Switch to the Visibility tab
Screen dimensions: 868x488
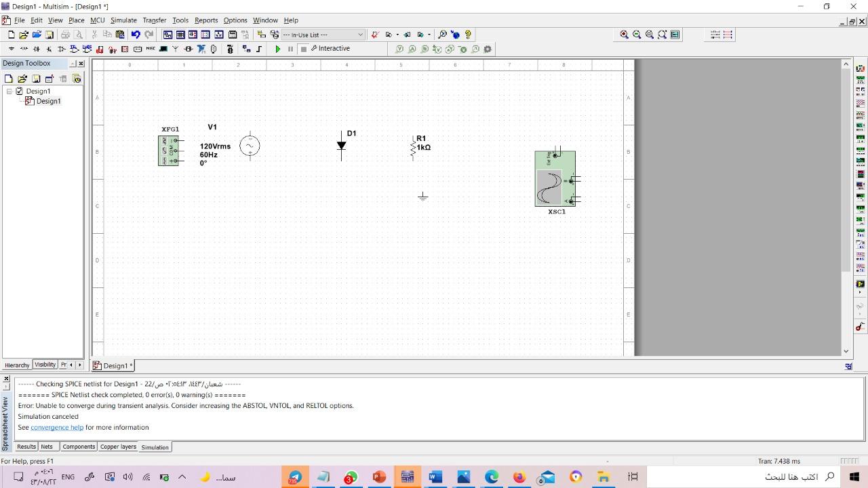(x=45, y=365)
